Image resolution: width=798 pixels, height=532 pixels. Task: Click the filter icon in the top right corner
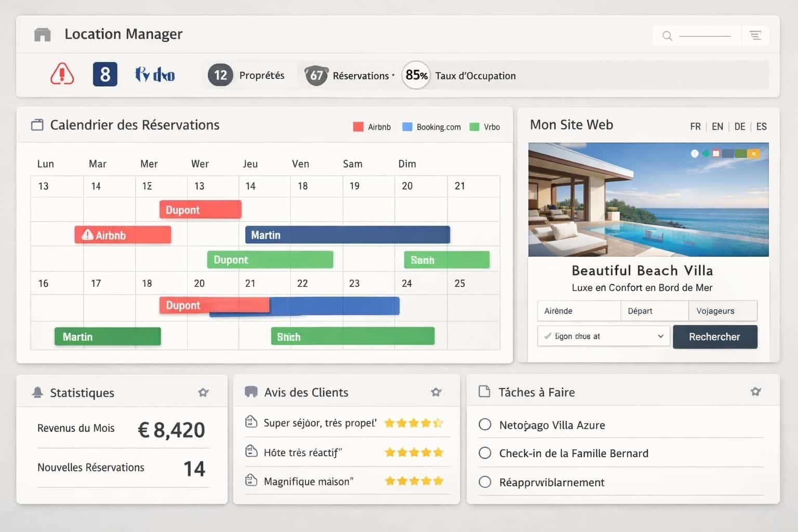[x=755, y=35]
